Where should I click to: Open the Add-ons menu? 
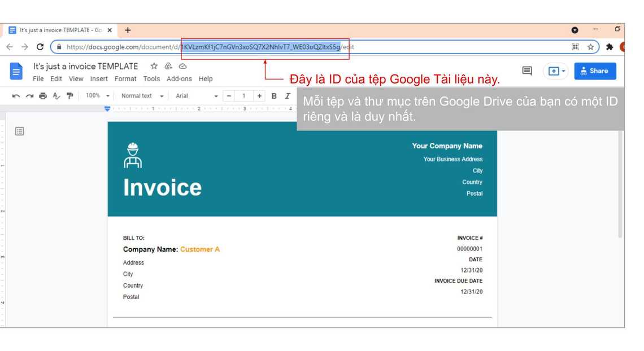[179, 79]
